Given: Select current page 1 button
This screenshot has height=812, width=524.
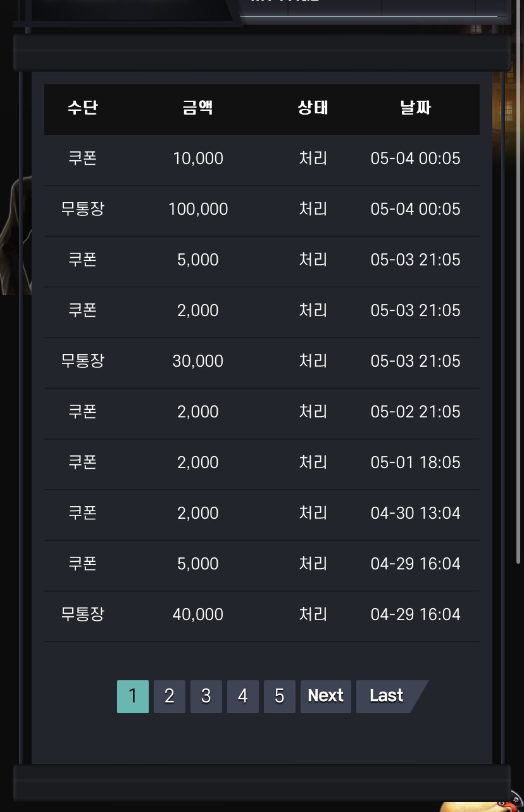Looking at the screenshot, I should (133, 696).
